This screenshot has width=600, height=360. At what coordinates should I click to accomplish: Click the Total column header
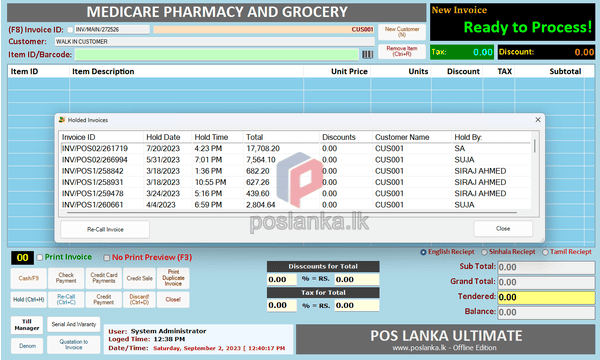pos(281,137)
